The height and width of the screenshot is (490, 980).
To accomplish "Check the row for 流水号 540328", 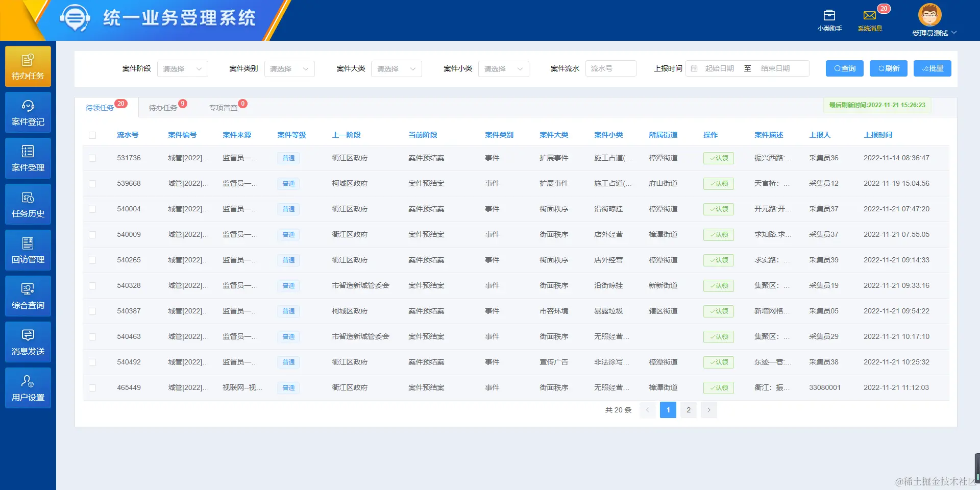I will pos(92,286).
